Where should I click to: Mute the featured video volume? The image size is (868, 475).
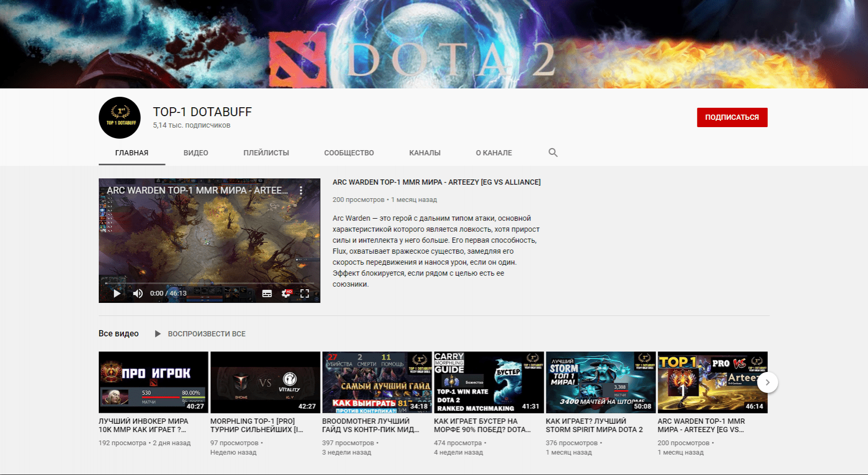tap(138, 293)
